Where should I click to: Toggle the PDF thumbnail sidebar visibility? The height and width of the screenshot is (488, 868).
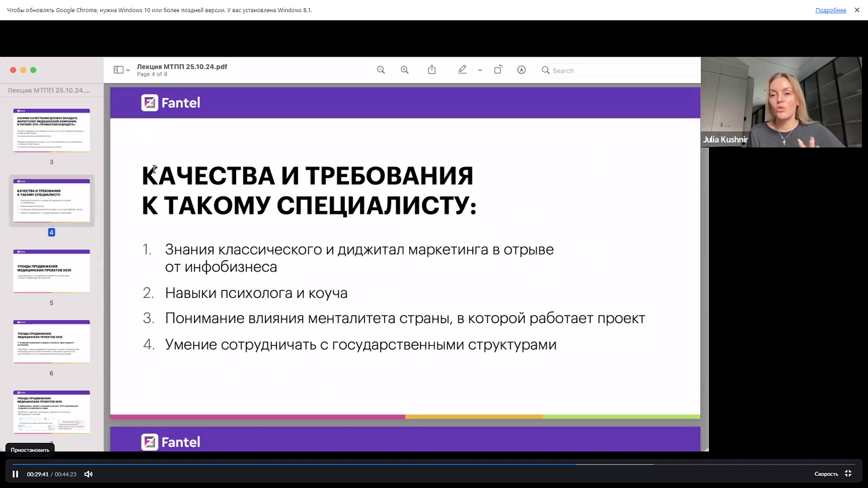pyautogui.click(x=119, y=69)
